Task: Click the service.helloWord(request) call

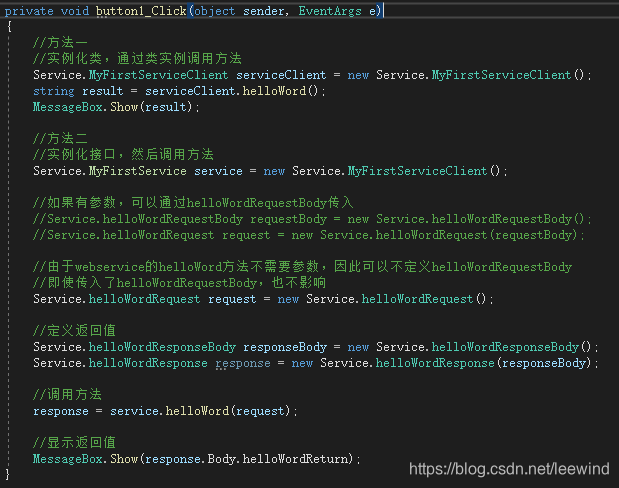Action: click(200, 411)
